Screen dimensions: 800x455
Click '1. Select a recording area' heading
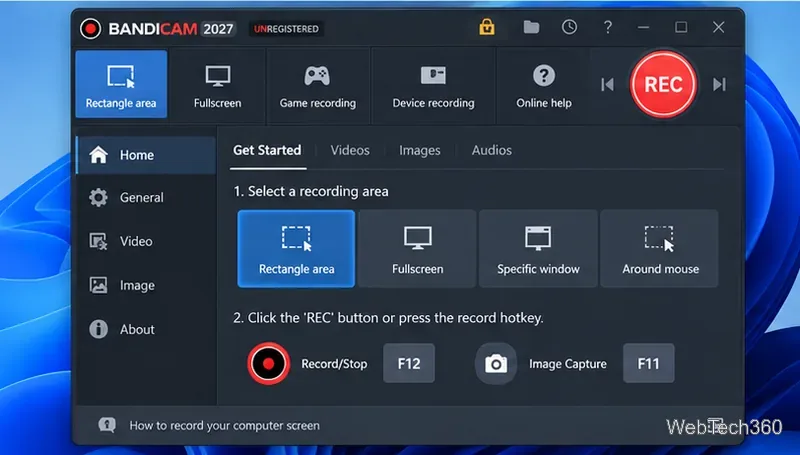311,191
